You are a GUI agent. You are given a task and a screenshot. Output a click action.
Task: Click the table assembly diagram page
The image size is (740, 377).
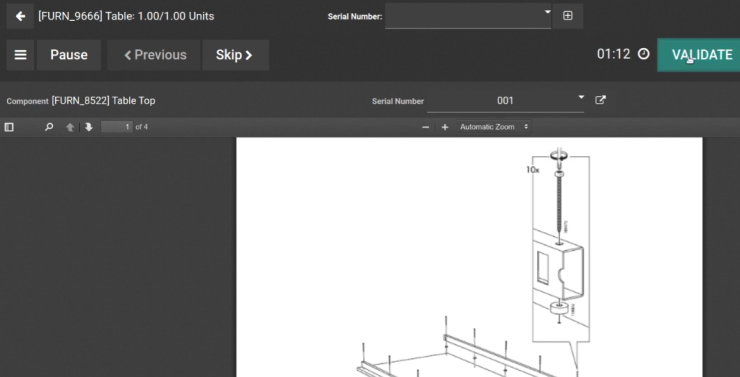(x=469, y=257)
